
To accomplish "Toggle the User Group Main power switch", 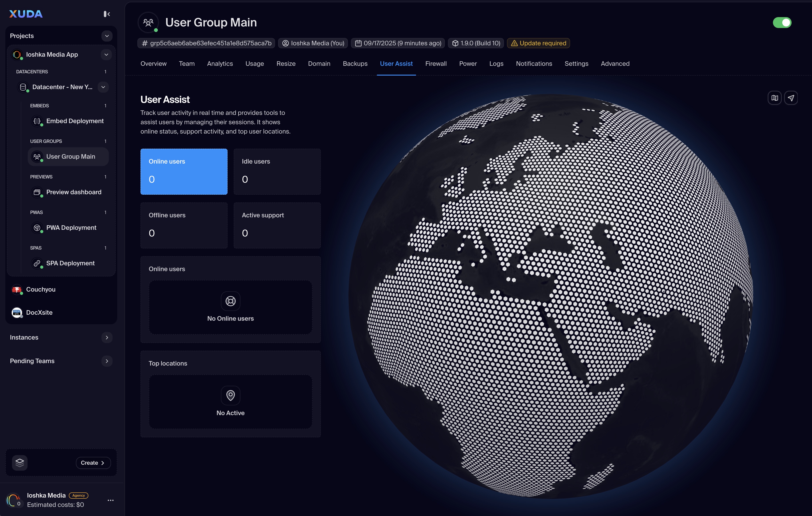I will pos(782,23).
